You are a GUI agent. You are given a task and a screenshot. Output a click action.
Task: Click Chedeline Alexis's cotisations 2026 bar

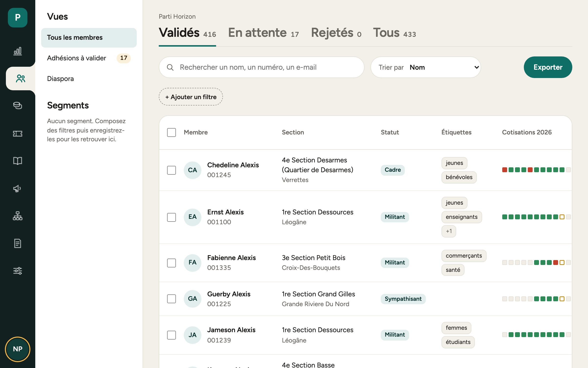coord(537,170)
